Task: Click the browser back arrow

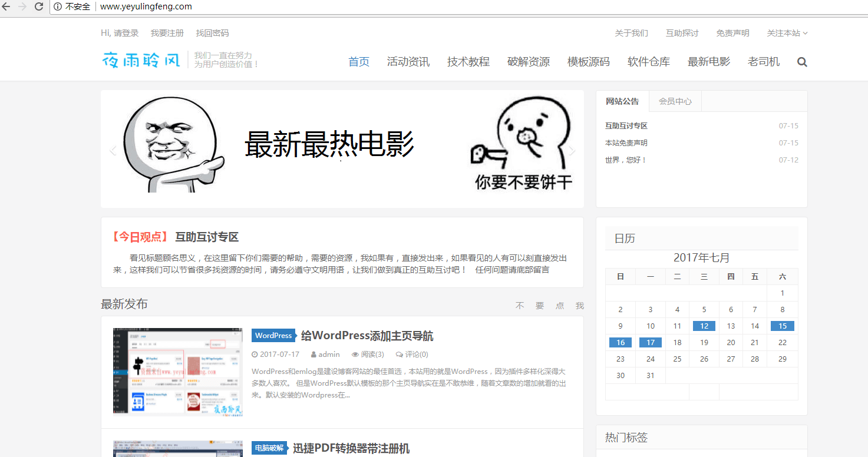Action: coord(6,6)
